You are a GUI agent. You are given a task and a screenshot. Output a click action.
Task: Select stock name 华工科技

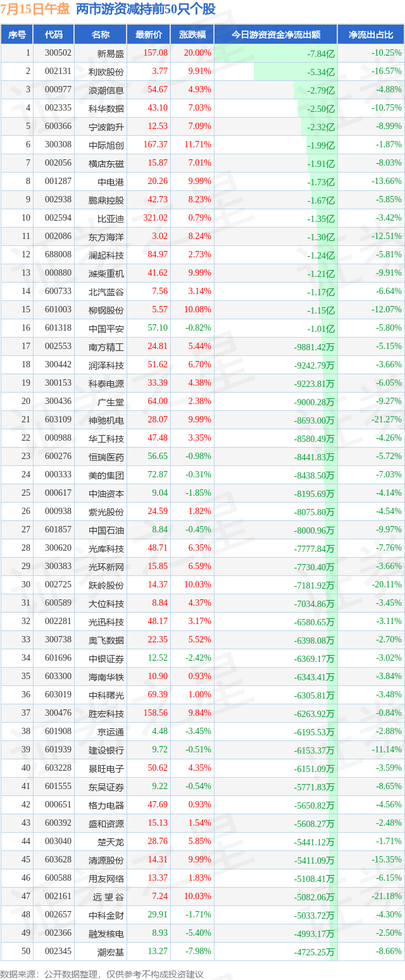[106, 438]
